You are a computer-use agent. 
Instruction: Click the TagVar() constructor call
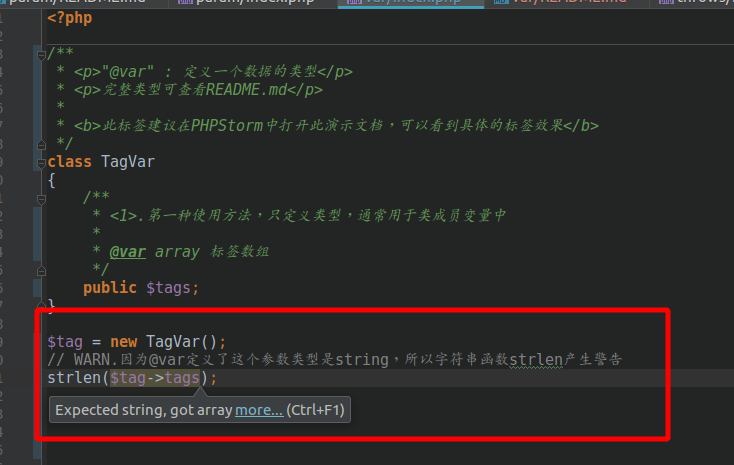click(182, 342)
